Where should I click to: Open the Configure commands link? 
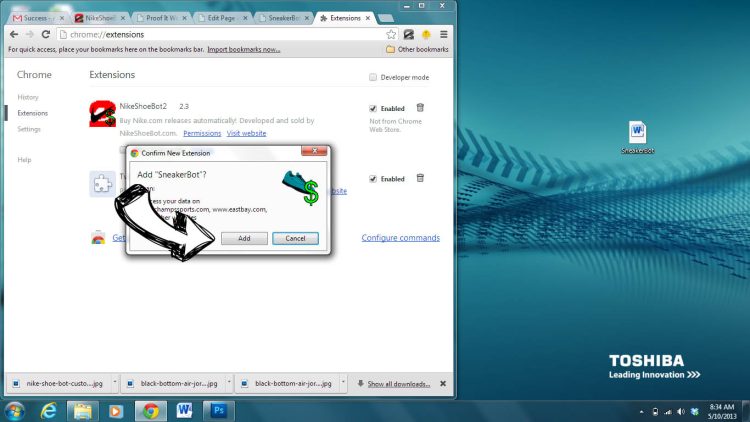pyautogui.click(x=400, y=238)
